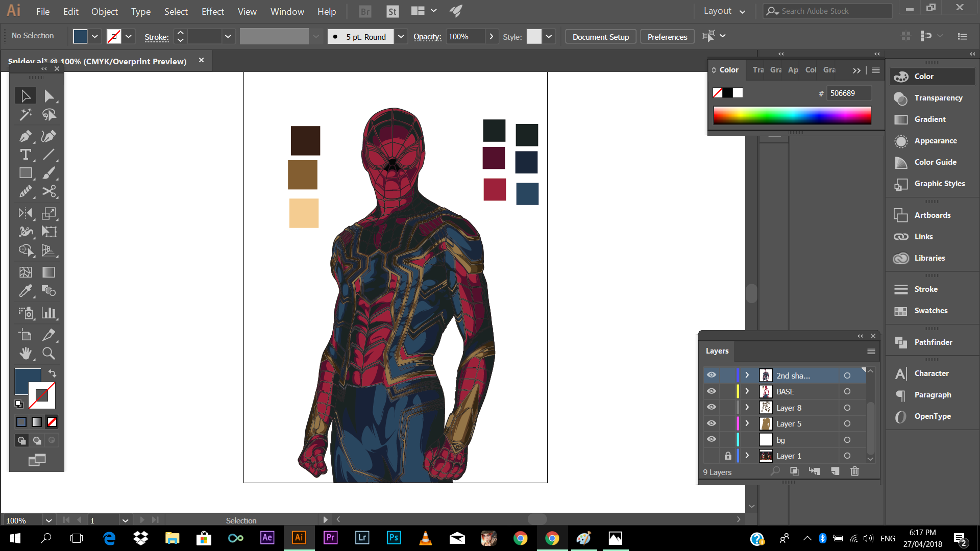Screen dimensions: 980x551
Task: Expand Layer 1 contents
Action: (x=747, y=455)
